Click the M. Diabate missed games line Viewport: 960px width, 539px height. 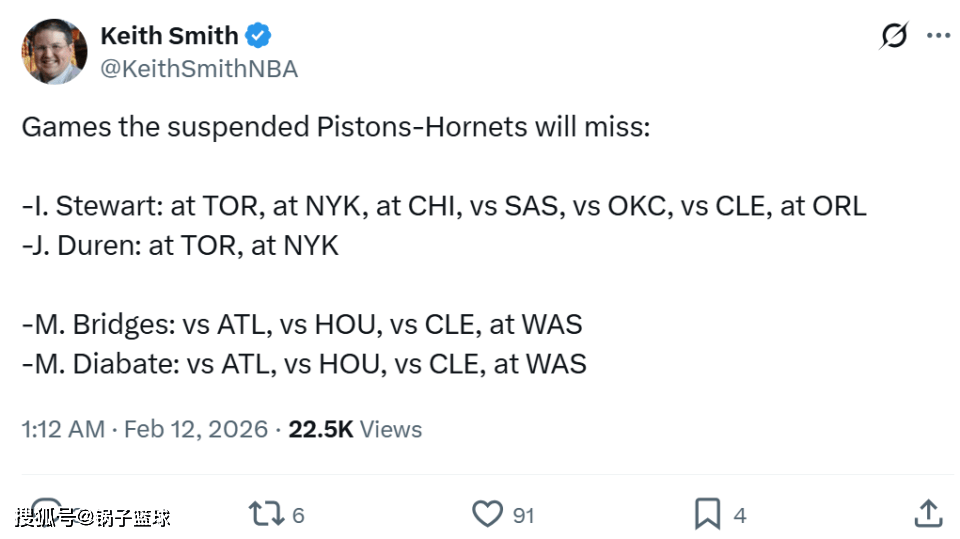[x=303, y=363]
